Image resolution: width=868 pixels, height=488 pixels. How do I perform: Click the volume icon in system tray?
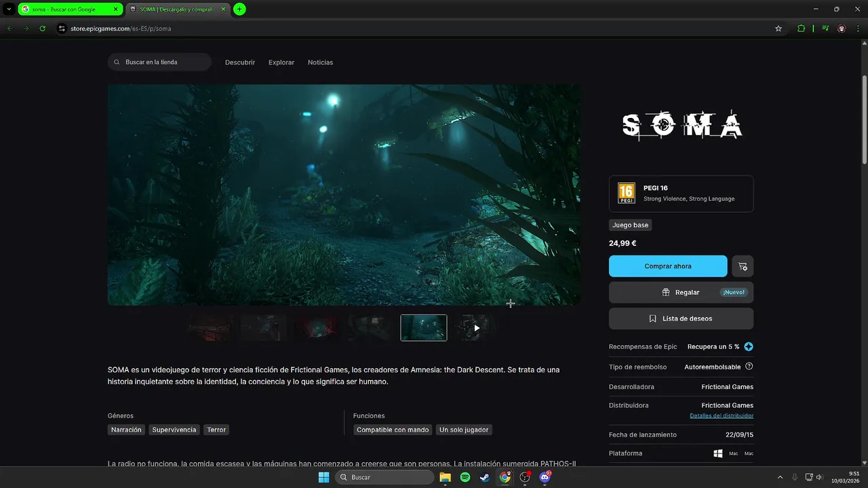click(x=819, y=477)
